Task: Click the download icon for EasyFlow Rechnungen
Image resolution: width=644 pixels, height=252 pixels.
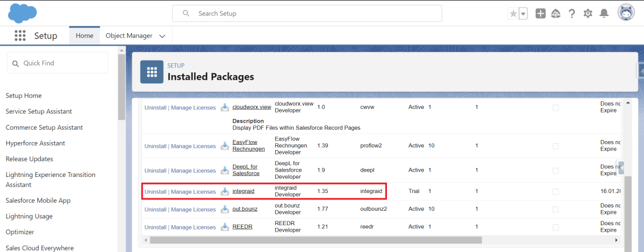Action: [x=225, y=146]
